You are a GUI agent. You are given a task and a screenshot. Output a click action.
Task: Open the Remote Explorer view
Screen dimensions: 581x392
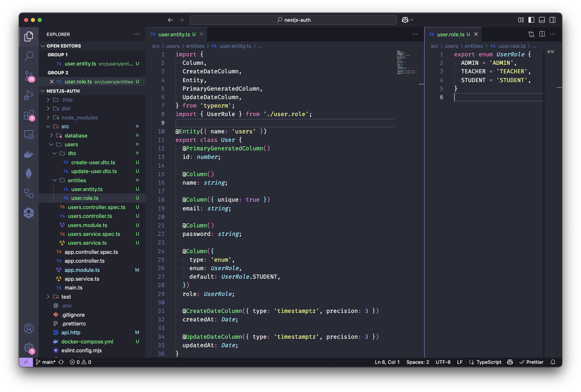[29, 135]
